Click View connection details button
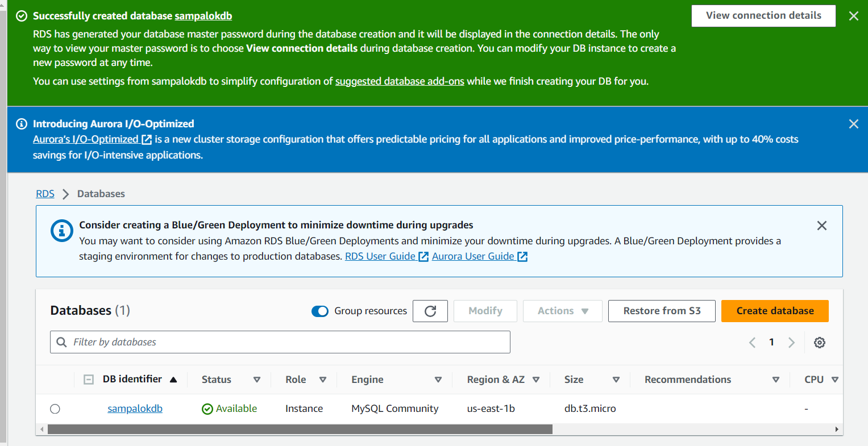 763,16
